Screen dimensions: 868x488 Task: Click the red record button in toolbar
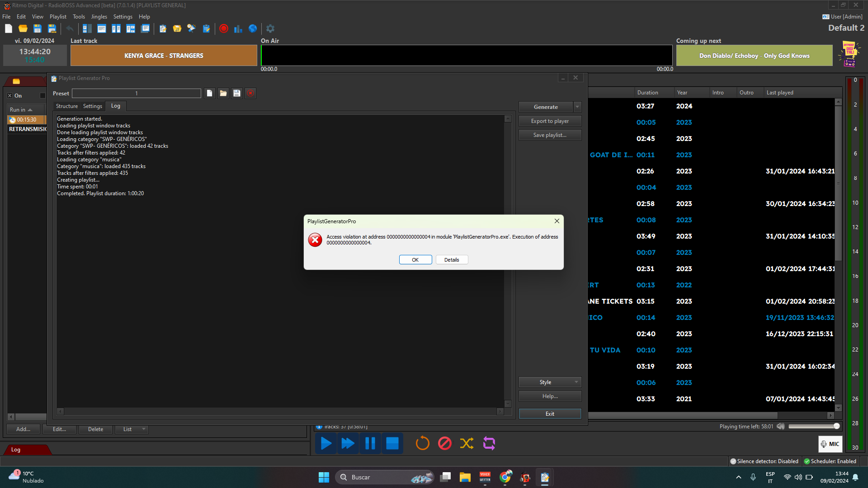[x=223, y=28]
